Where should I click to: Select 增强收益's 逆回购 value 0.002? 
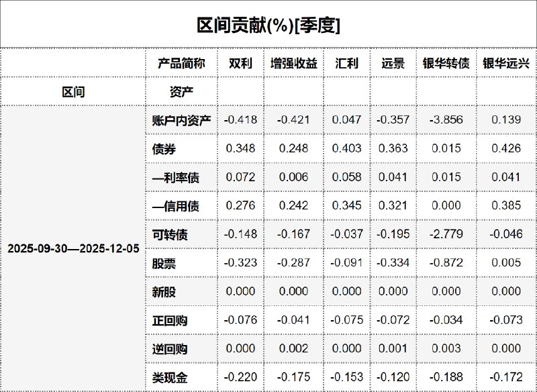[x=293, y=349]
